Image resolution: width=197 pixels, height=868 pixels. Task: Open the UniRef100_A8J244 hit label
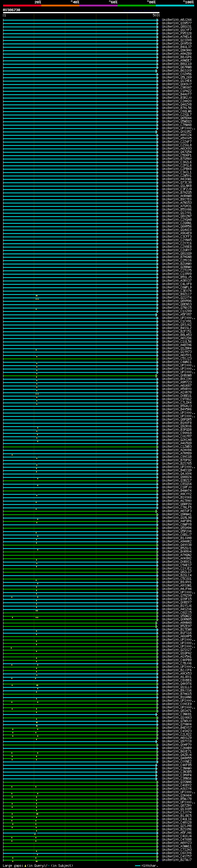[x=176, y=20]
